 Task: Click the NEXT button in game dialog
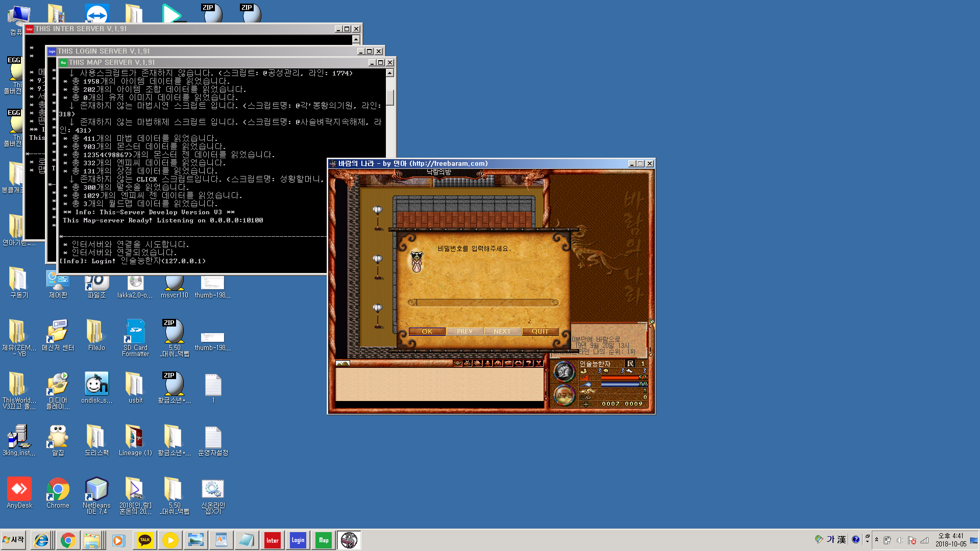(502, 331)
